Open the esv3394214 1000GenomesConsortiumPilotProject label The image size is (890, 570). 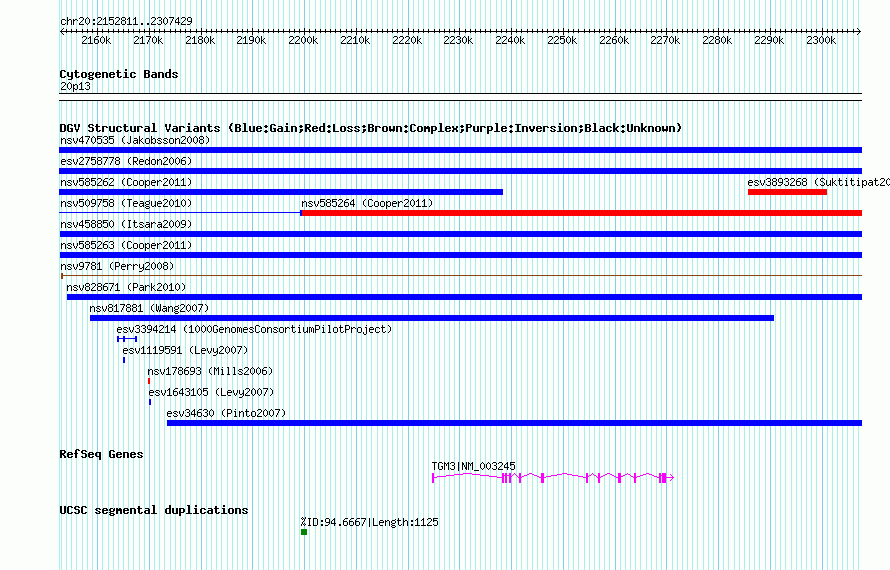254,329
